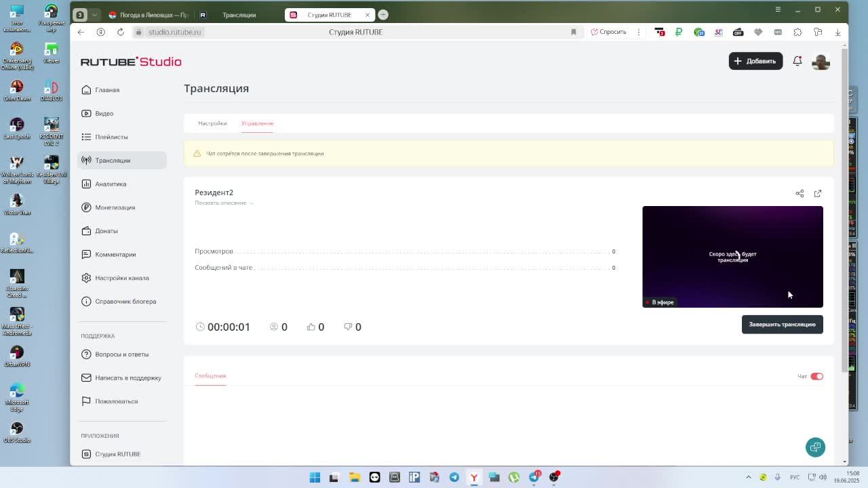The width and height of the screenshot is (868, 488).
Task: Bookmark this page icon
Action: (574, 32)
